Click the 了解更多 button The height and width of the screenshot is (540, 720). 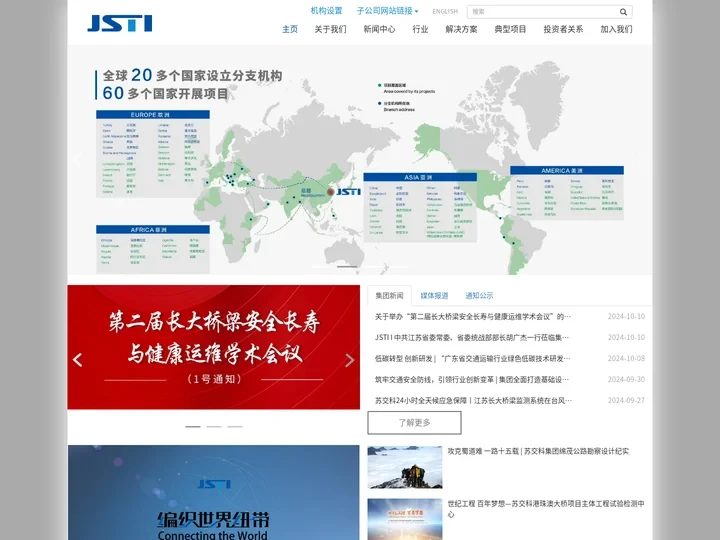coord(414,422)
